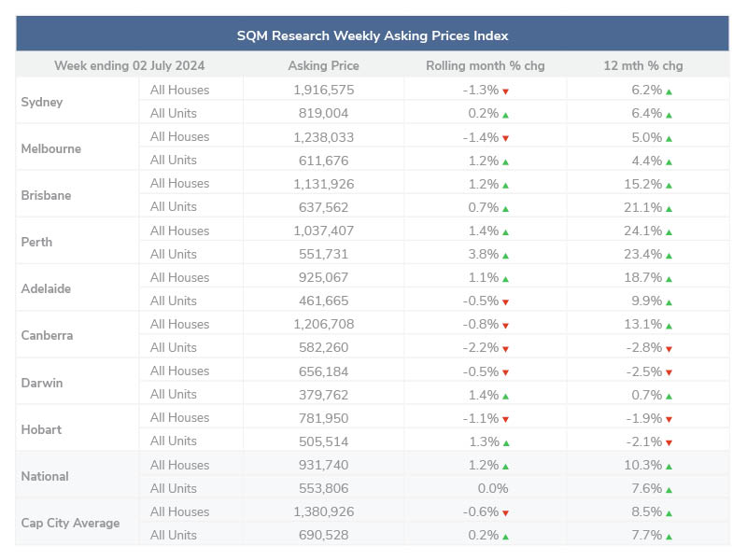Click the Asking Price column header
Viewport: 747px width, 560px height.
point(323,65)
